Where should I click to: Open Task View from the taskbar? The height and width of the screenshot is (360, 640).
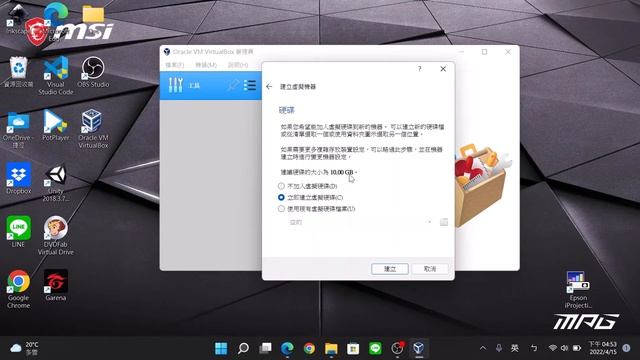pos(265,348)
